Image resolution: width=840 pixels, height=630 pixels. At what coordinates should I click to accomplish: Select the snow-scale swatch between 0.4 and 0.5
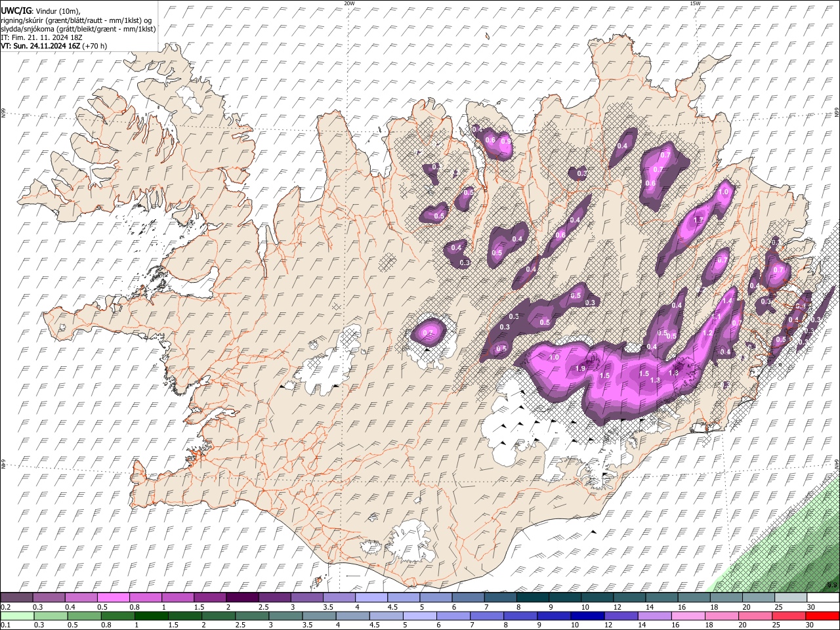click(x=81, y=598)
